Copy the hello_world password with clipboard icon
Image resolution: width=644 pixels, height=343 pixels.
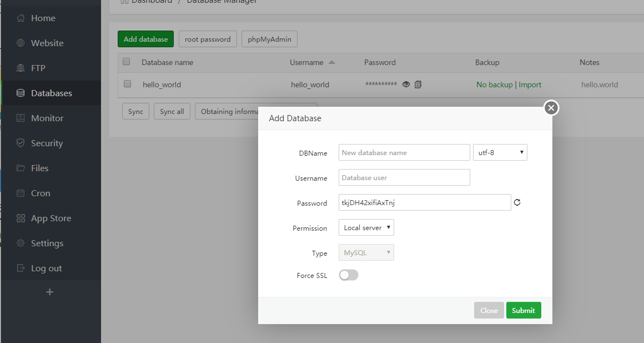coord(418,84)
